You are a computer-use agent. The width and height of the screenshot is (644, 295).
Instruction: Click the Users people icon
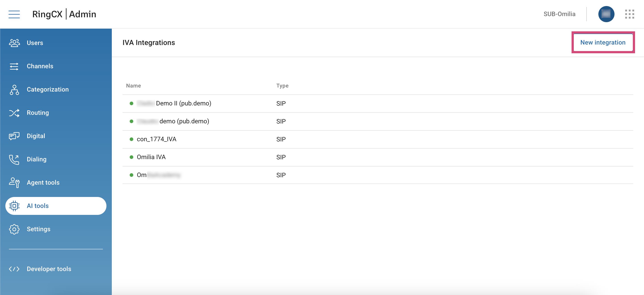(x=14, y=43)
